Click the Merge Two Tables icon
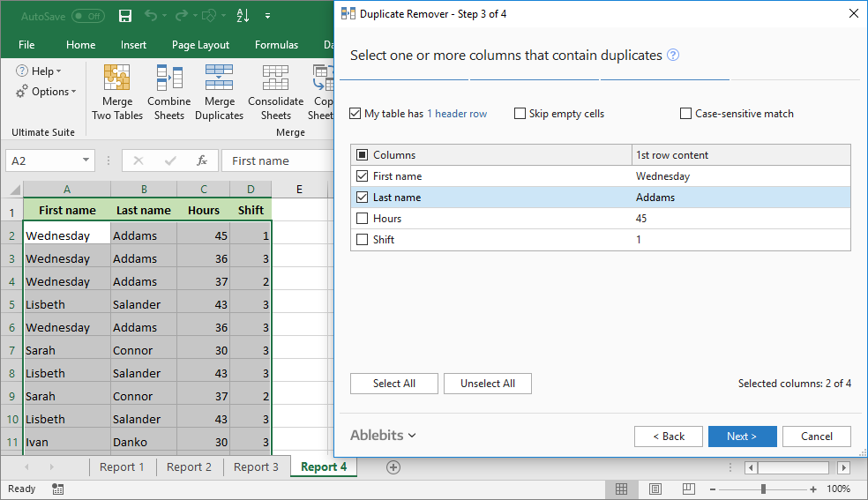The image size is (868, 500). tap(116, 78)
